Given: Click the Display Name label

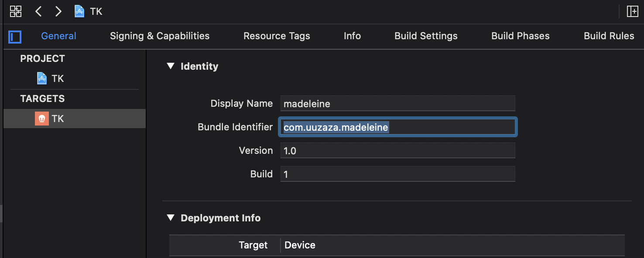Looking at the screenshot, I should [242, 104].
